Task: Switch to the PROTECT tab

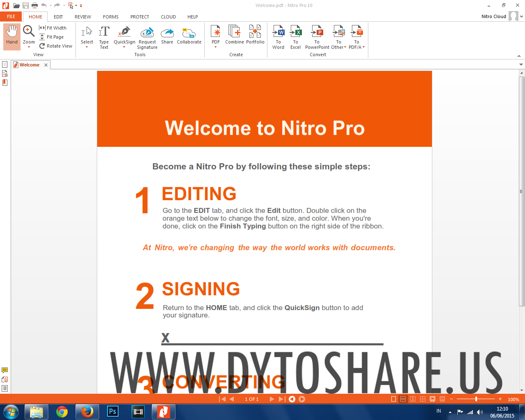Action: coord(140,17)
